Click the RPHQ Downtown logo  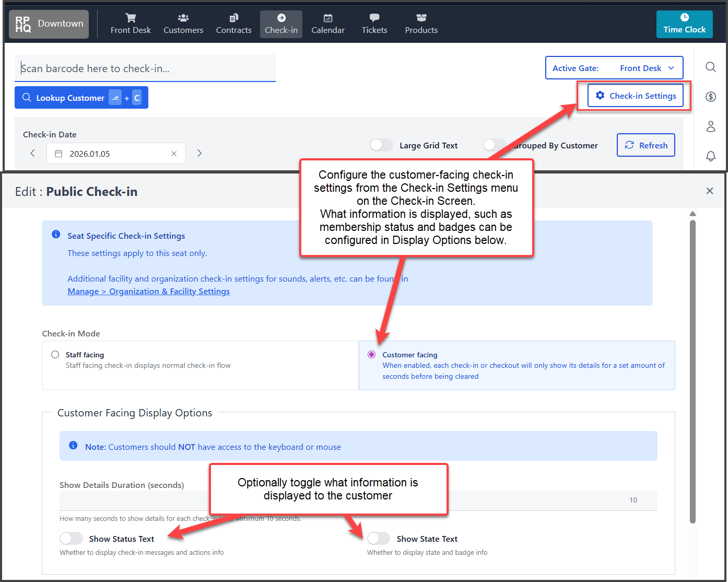pos(49,24)
